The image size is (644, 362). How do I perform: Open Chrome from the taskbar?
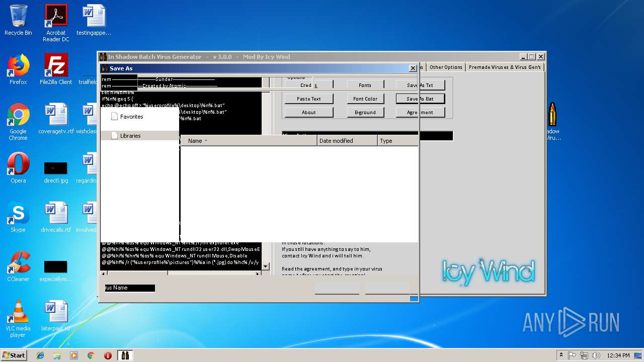tap(91, 355)
